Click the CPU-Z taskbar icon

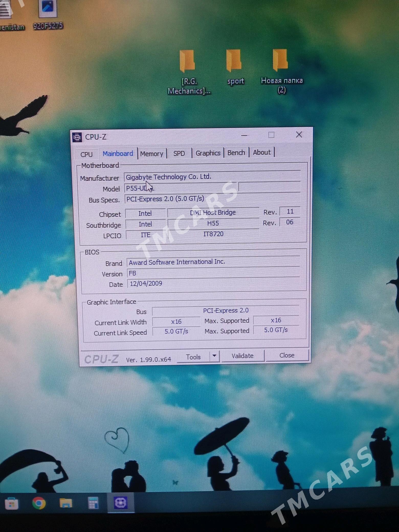[121, 503]
